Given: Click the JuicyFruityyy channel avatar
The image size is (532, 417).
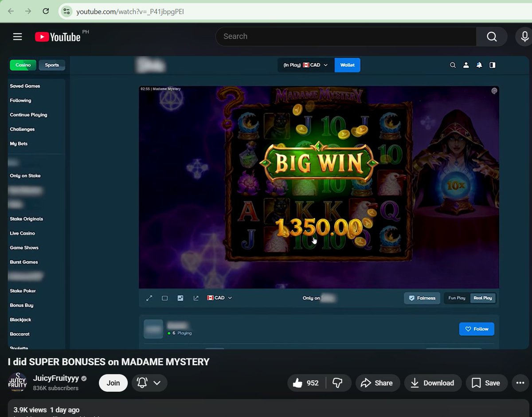Looking at the screenshot, I should pos(17,382).
